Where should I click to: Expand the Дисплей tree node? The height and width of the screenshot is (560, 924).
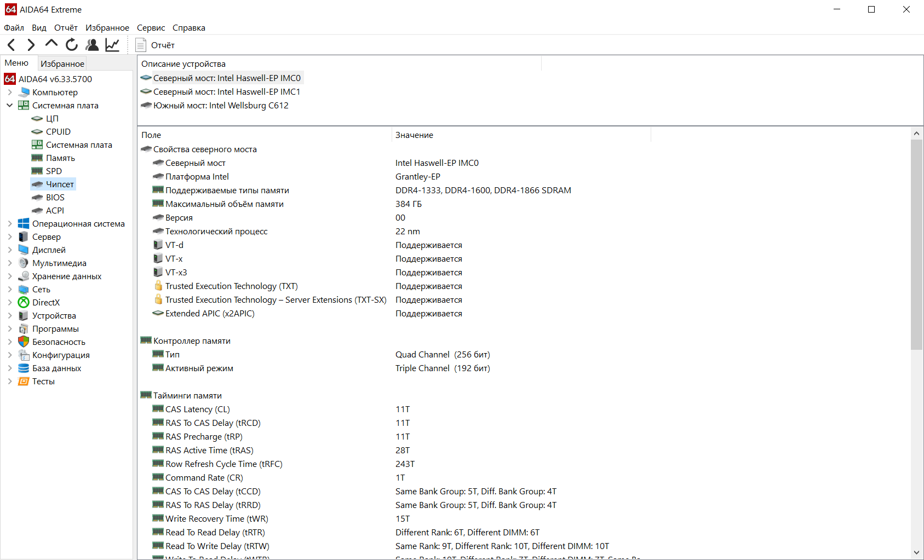tap(10, 250)
